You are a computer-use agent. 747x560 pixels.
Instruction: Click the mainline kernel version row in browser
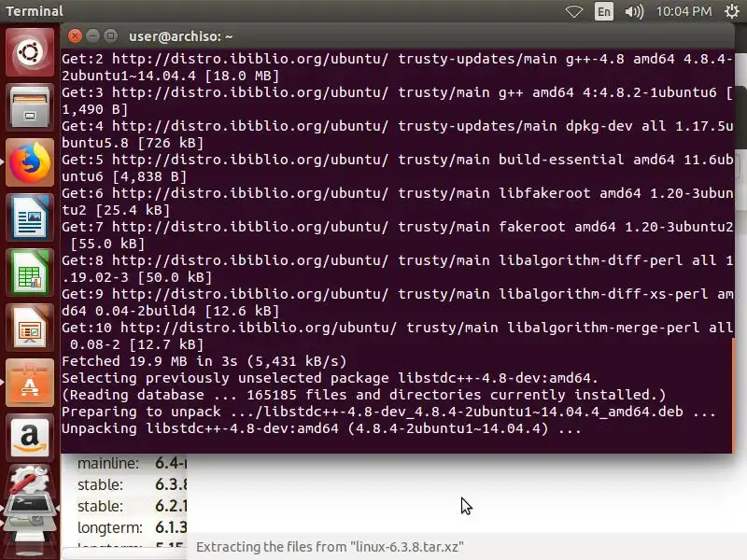coord(132,463)
